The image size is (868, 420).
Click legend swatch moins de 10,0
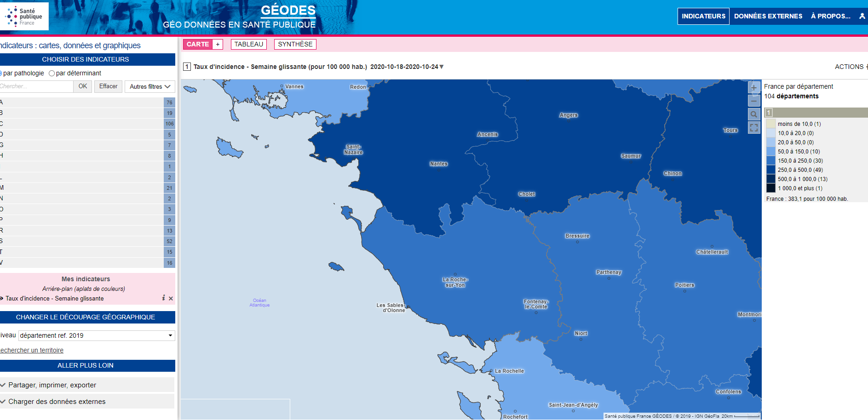[771, 124]
